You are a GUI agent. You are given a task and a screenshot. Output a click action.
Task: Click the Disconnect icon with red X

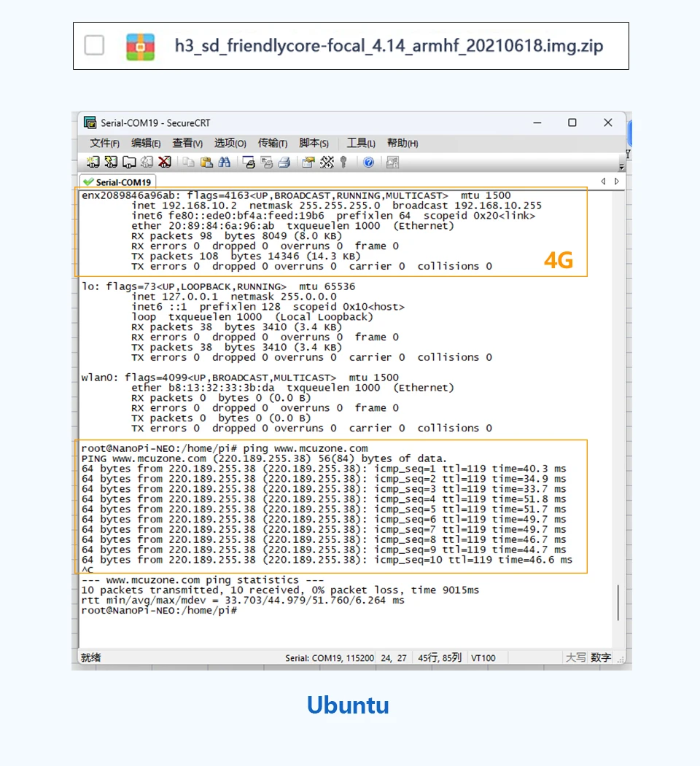pyautogui.click(x=165, y=162)
